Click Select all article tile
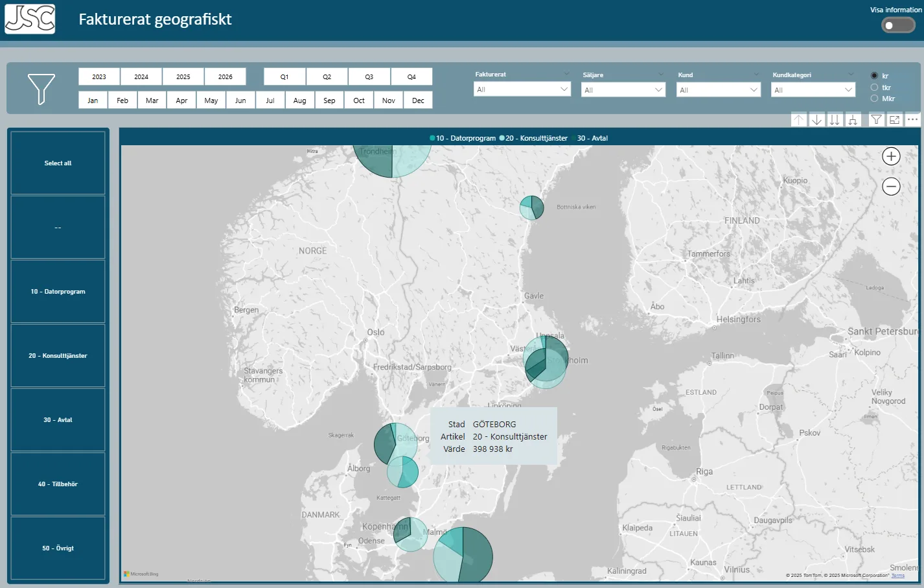Image resolution: width=924 pixels, height=588 pixels. pyautogui.click(x=58, y=163)
